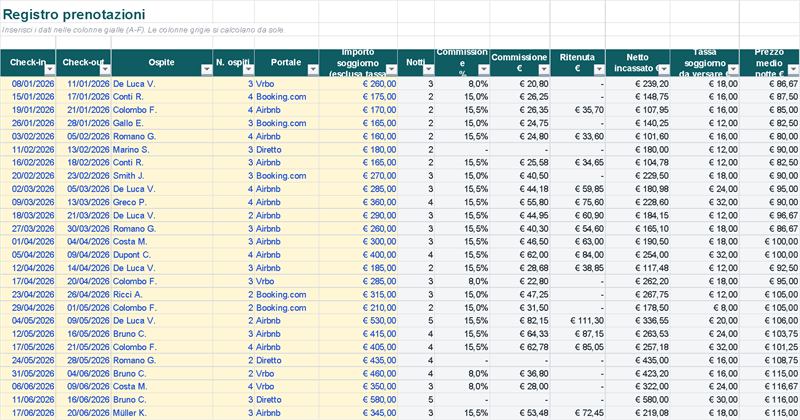
Task: Select check-in date 20/02/2026
Action: coord(28,176)
